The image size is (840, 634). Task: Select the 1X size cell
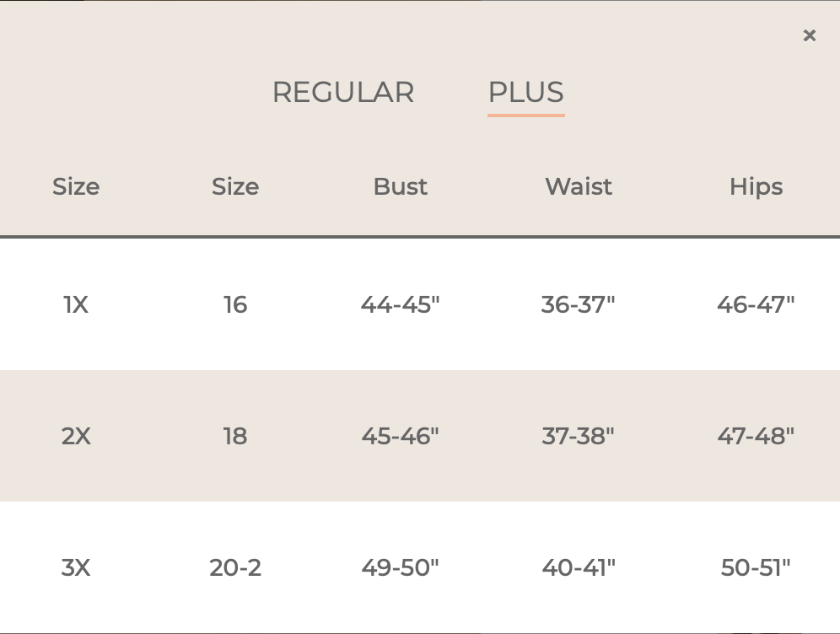click(76, 304)
